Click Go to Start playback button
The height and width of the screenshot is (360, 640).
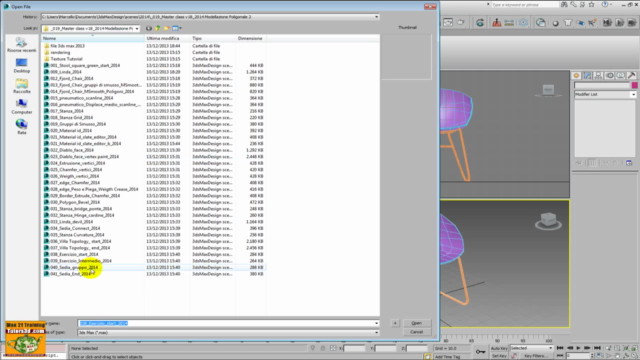pos(560,348)
